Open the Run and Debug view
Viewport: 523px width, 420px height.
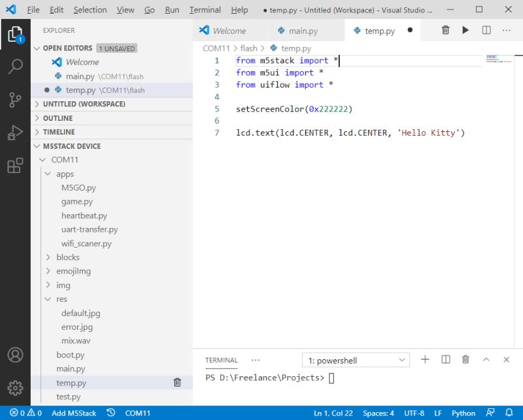(16, 130)
